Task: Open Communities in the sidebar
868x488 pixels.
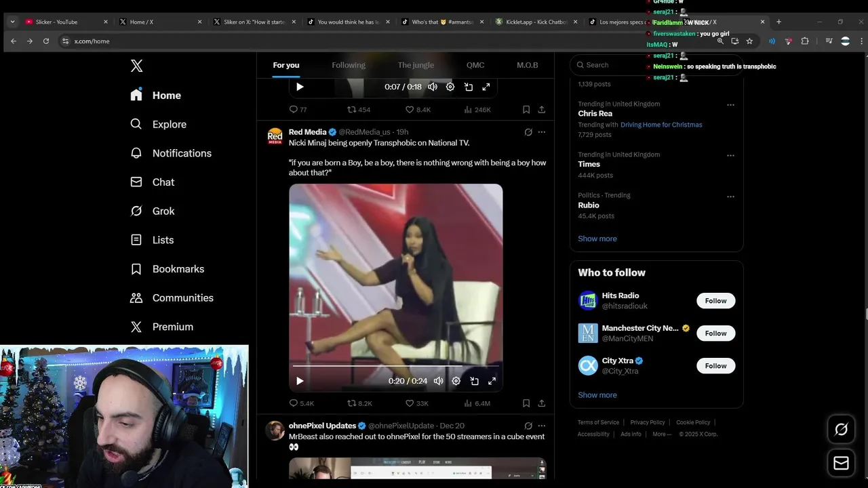Action: 172,298
